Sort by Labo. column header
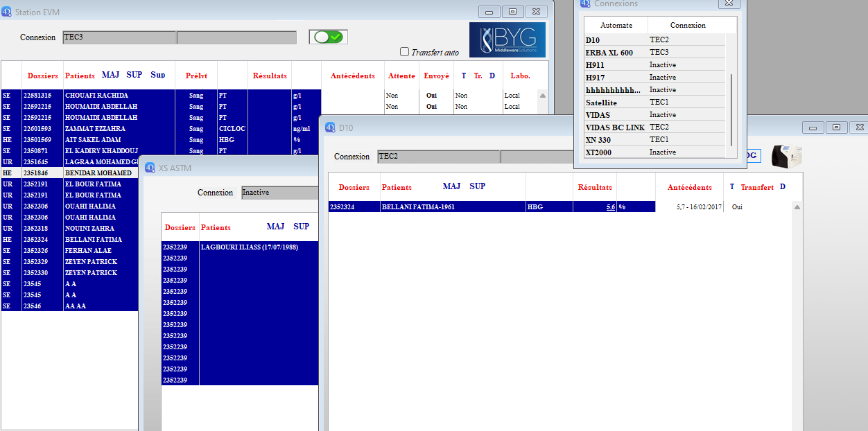 point(520,76)
